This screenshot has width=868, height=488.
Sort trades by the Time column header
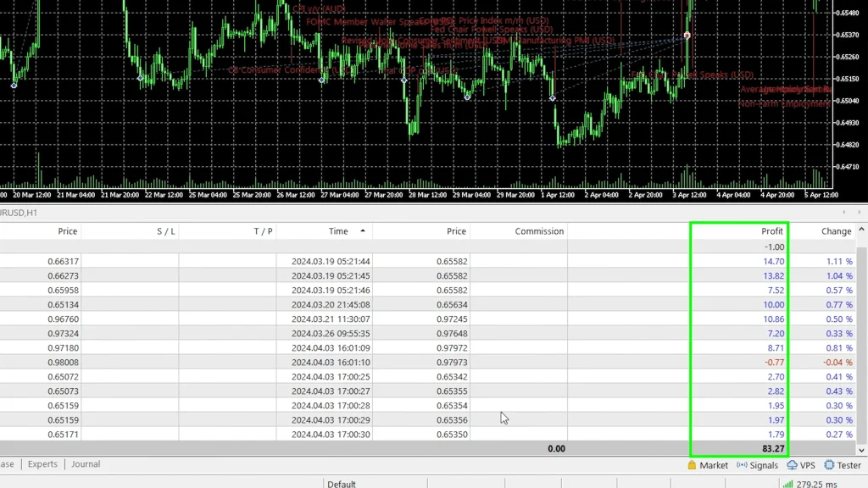click(338, 231)
